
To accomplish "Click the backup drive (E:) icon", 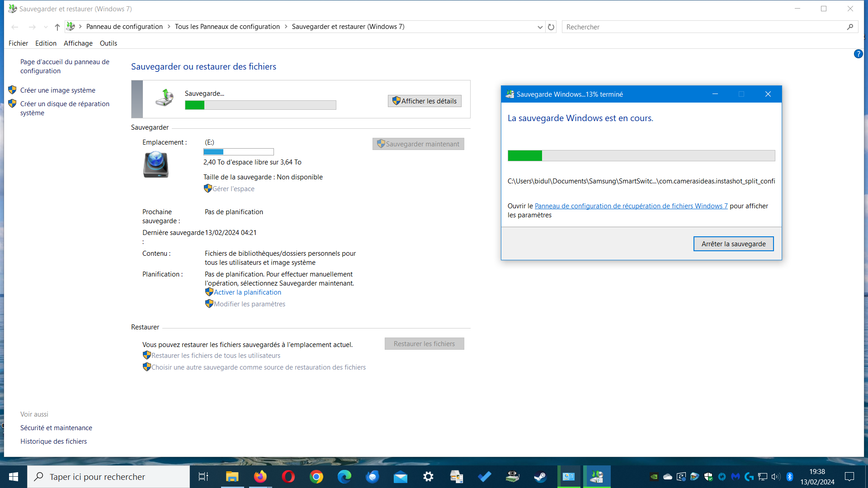I will point(156,164).
